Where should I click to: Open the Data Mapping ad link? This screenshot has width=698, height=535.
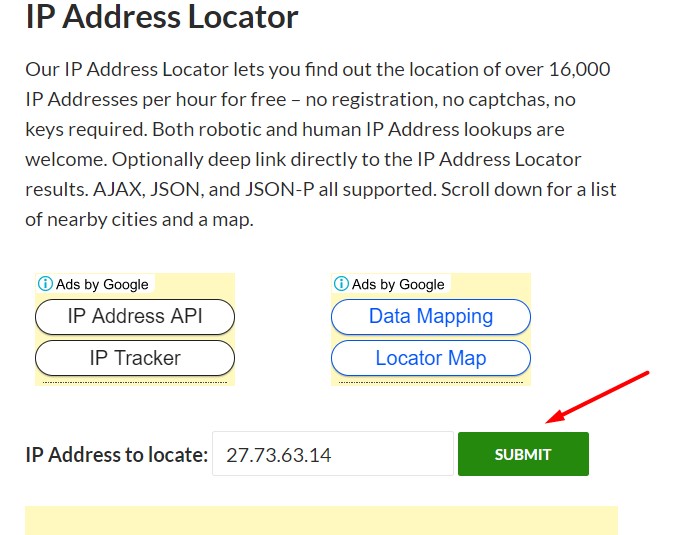pyautogui.click(x=430, y=316)
